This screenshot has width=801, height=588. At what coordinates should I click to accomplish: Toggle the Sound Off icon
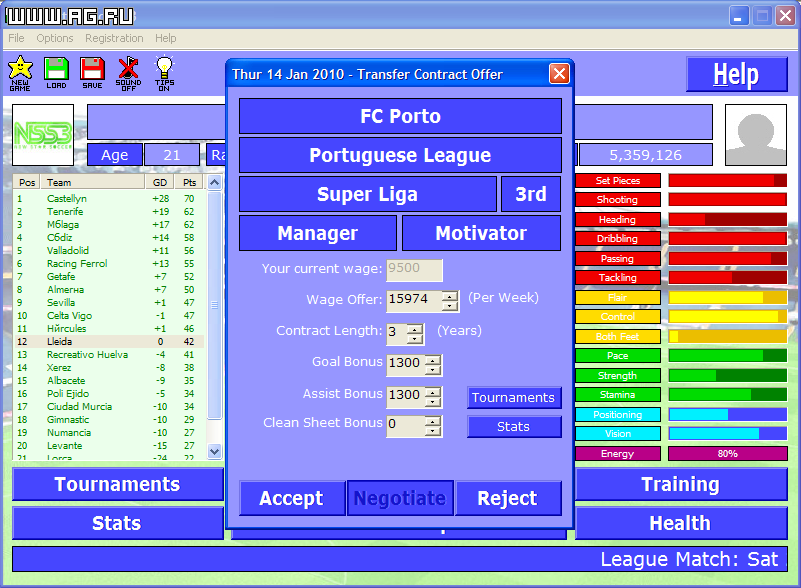[128, 70]
